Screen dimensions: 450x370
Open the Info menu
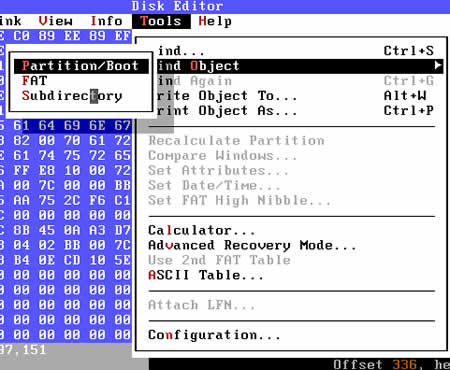click(106, 21)
